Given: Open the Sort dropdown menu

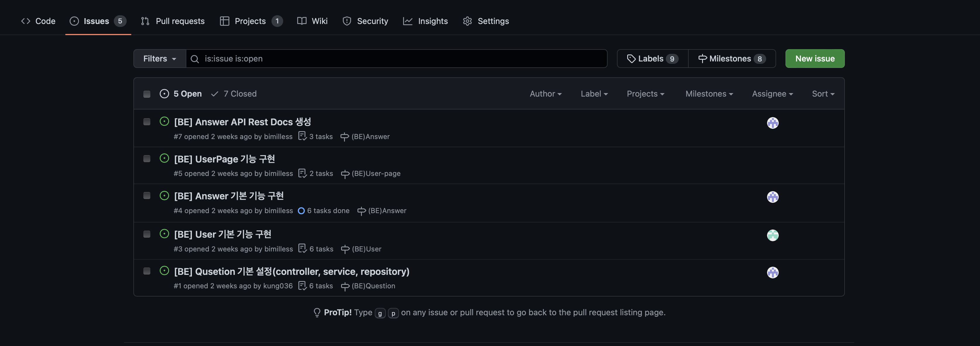Looking at the screenshot, I should click(823, 94).
